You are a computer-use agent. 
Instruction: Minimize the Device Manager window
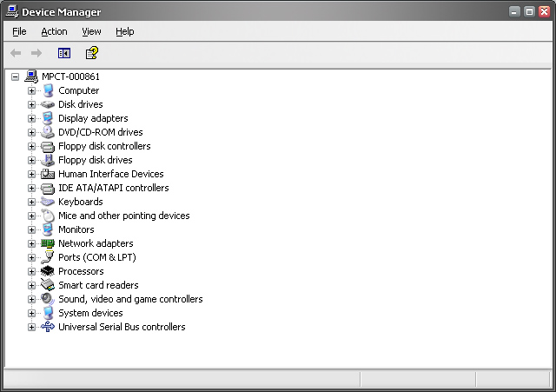tap(514, 11)
